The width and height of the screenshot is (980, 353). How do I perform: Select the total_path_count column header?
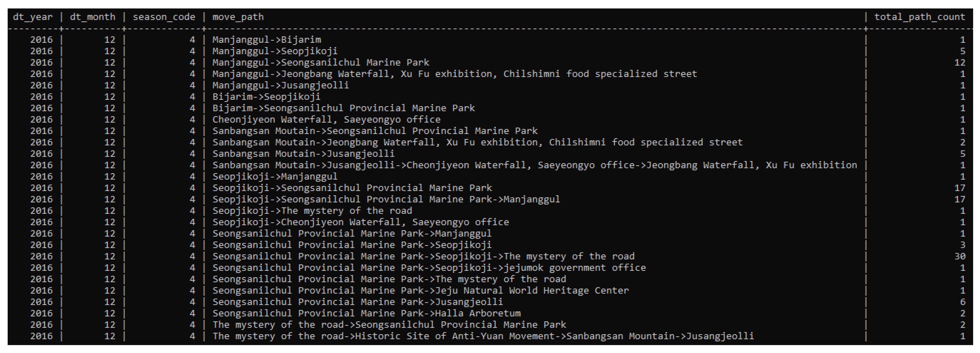tap(919, 17)
